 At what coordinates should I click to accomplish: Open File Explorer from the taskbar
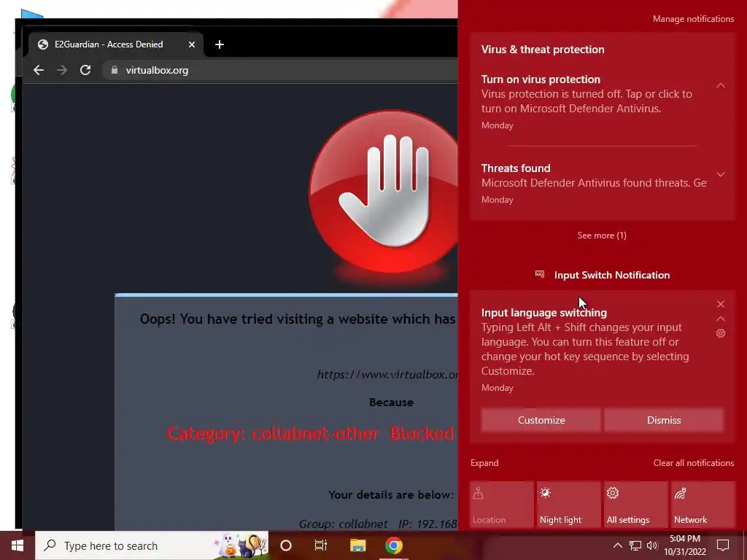[x=357, y=545]
